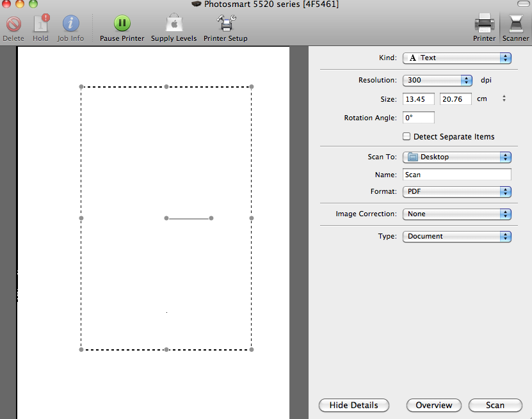Open Printer Setup tools icon
The image size is (532, 419).
226,23
